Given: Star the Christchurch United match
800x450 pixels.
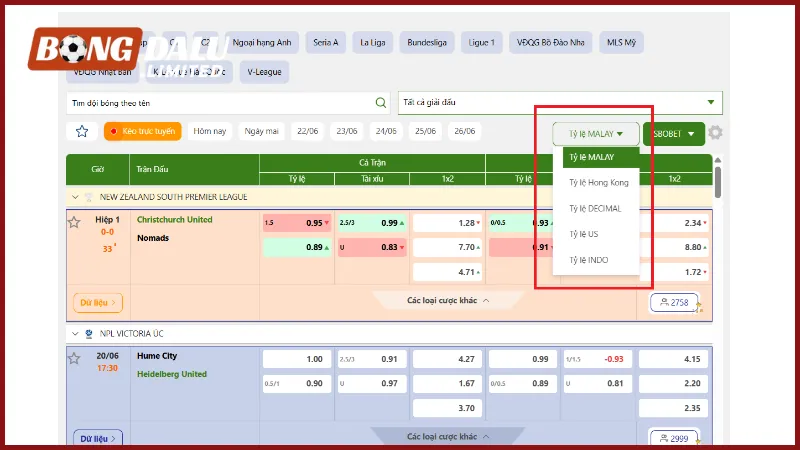Looking at the screenshot, I should pos(74,222).
